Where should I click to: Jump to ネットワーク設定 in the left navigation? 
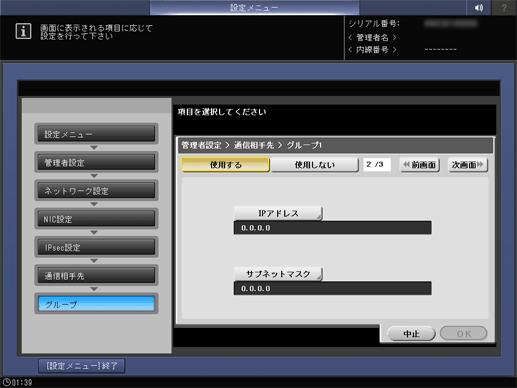[x=96, y=190]
